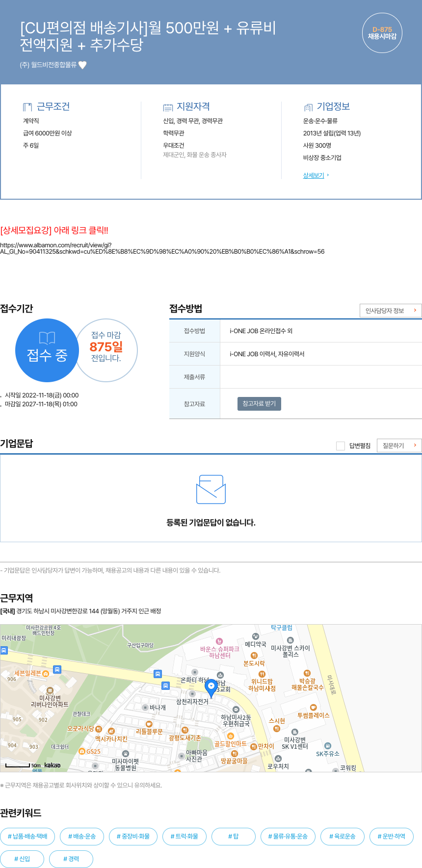This screenshot has height=868, width=422.
Task: Click the 위니드밥 하남미사점 marker
Action: pos(262,674)
